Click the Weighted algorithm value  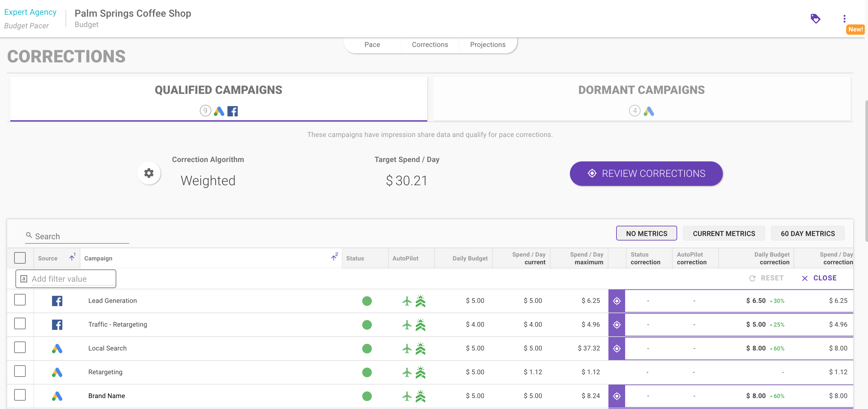point(208,181)
